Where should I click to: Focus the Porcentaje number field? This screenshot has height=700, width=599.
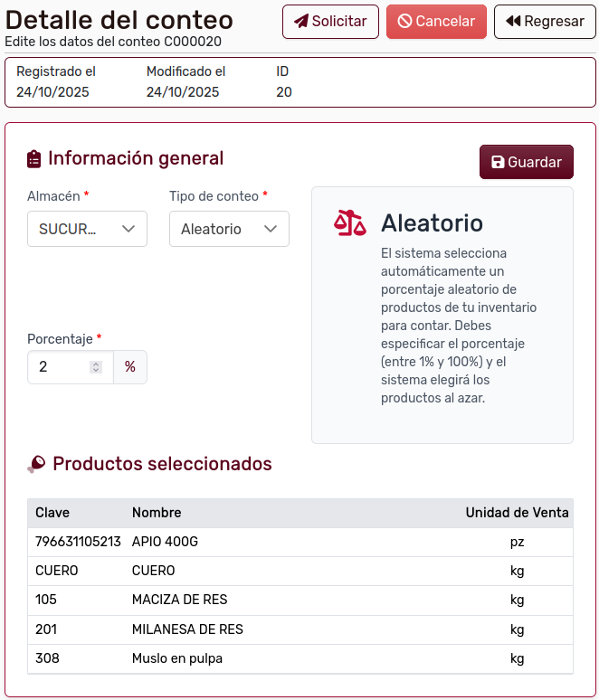pyautogui.click(x=60, y=367)
